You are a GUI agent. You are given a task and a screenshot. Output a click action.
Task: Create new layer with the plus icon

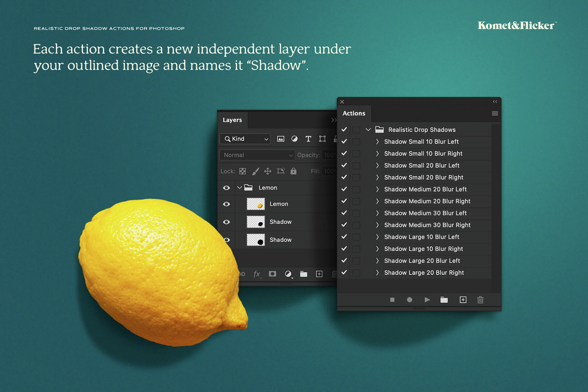tap(319, 274)
